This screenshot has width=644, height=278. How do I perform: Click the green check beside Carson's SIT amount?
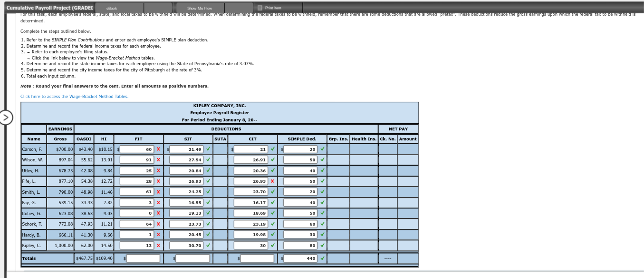(208, 149)
